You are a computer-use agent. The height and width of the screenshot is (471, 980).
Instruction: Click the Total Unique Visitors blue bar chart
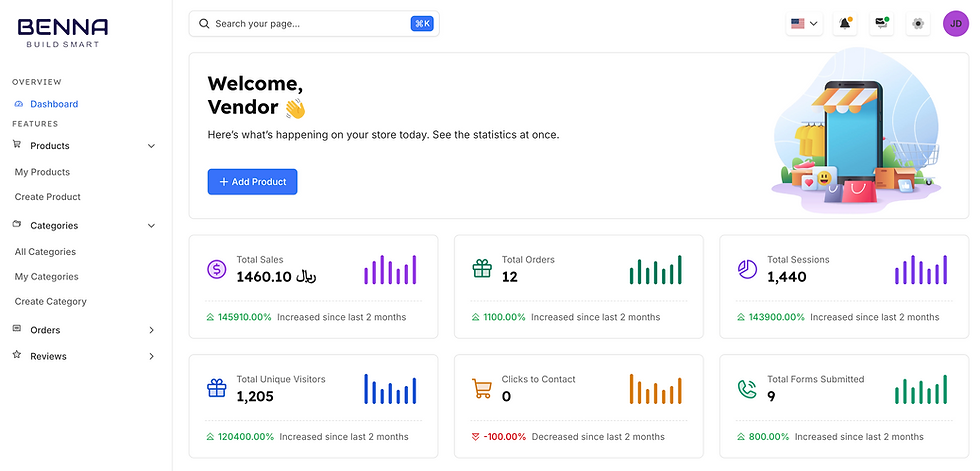coord(390,389)
